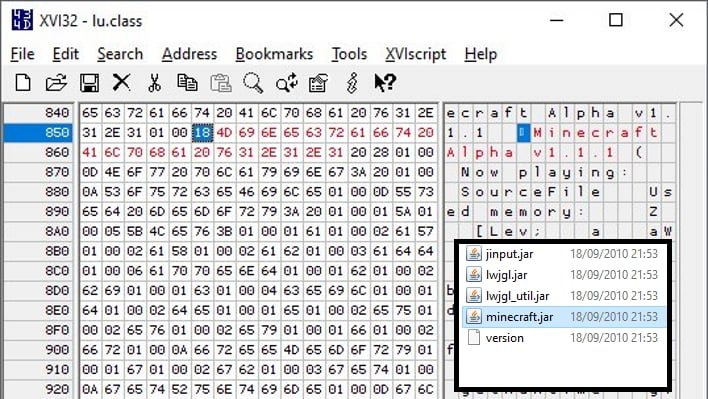Open the Address menu
The image size is (708, 399).
(x=190, y=54)
